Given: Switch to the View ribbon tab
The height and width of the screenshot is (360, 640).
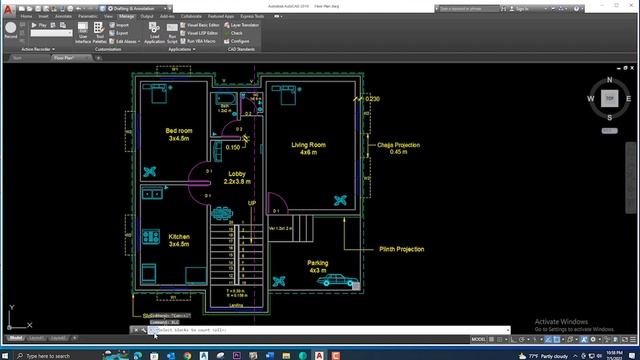Looking at the screenshot, I should [x=108, y=16].
